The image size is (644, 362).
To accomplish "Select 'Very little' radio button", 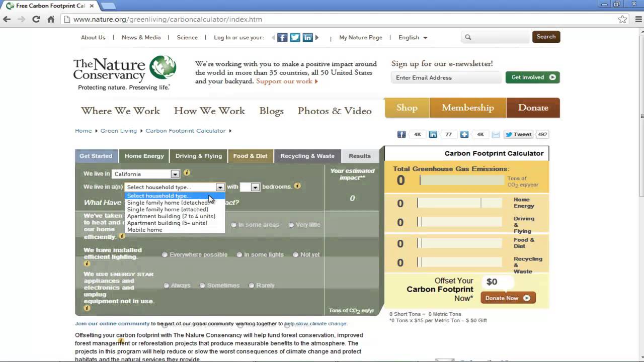I will tap(291, 225).
